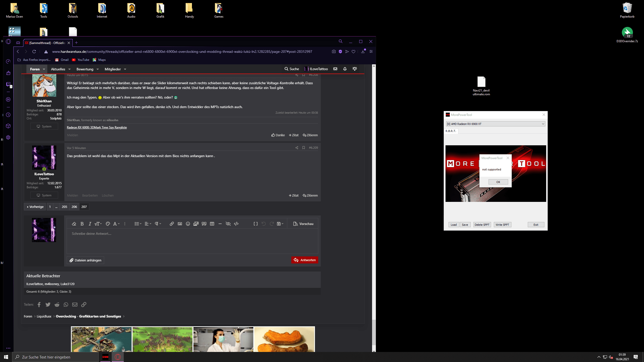
Task: Expand ILoveTattoo's System info
Action: pos(44,195)
